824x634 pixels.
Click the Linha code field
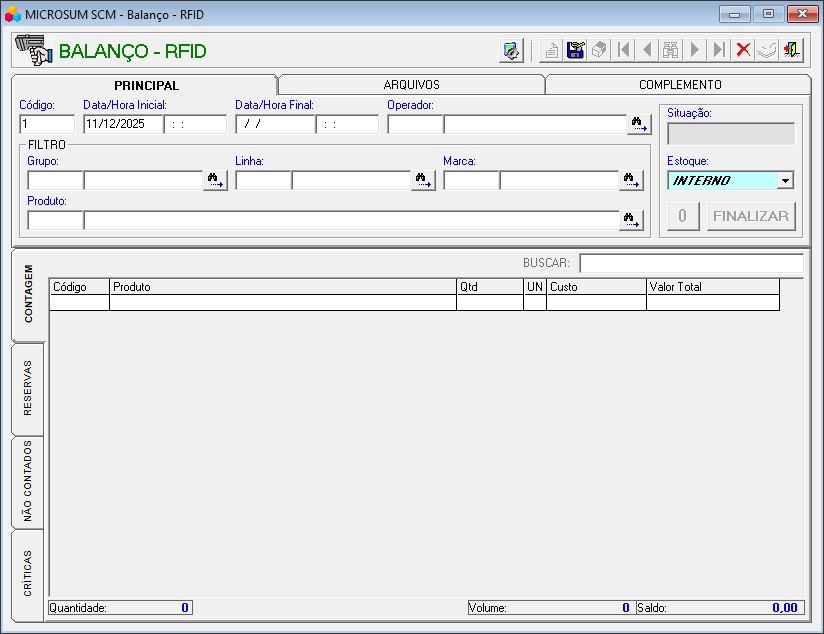[x=263, y=180]
